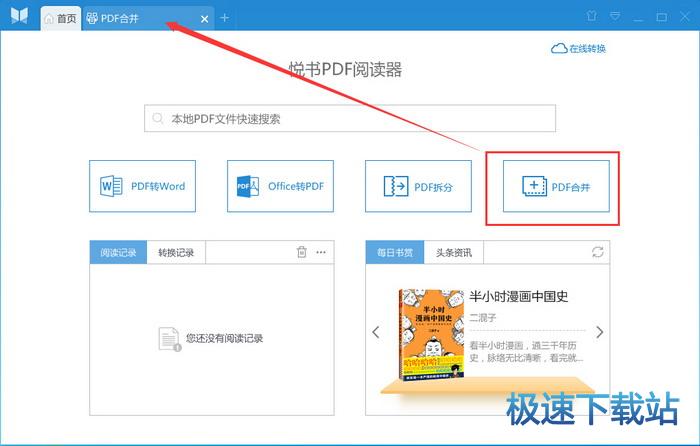Viewport: 700px width, 446px height.
Task: Click the 您还没有阅读记录 message
Action: tap(225, 338)
